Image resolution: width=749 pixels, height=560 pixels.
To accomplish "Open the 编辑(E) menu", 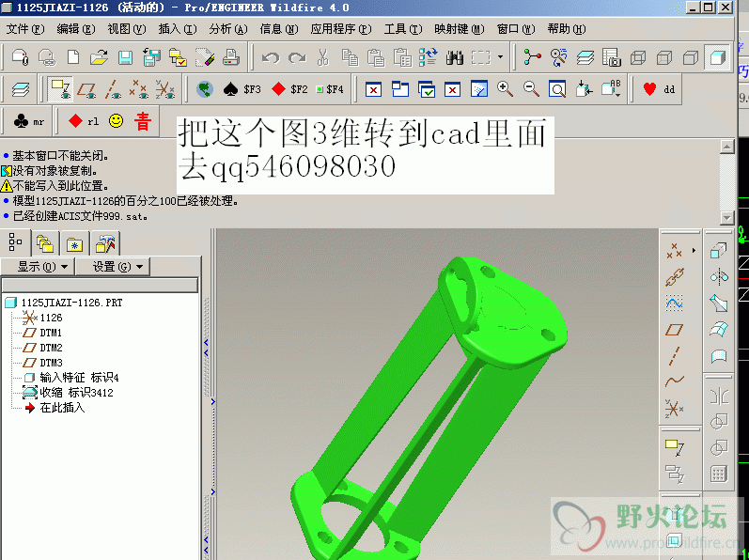I will click(76, 29).
